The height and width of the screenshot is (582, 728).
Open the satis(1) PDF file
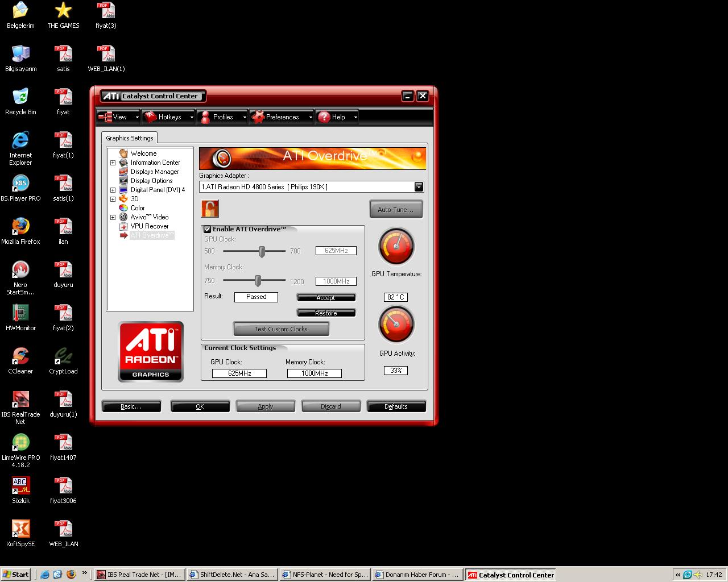click(x=63, y=188)
